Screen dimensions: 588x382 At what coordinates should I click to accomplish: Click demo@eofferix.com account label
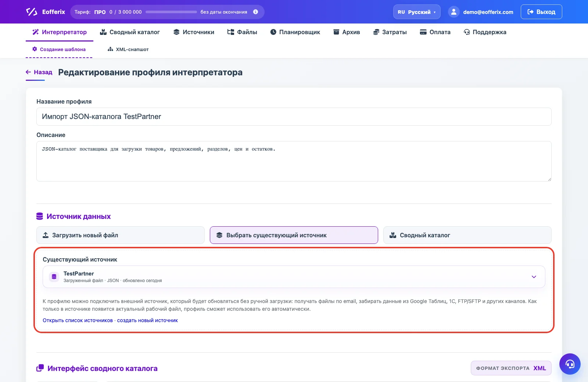(x=488, y=12)
